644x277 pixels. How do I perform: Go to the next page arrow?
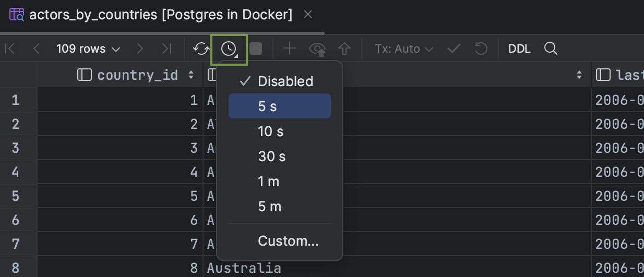pos(139,49)
